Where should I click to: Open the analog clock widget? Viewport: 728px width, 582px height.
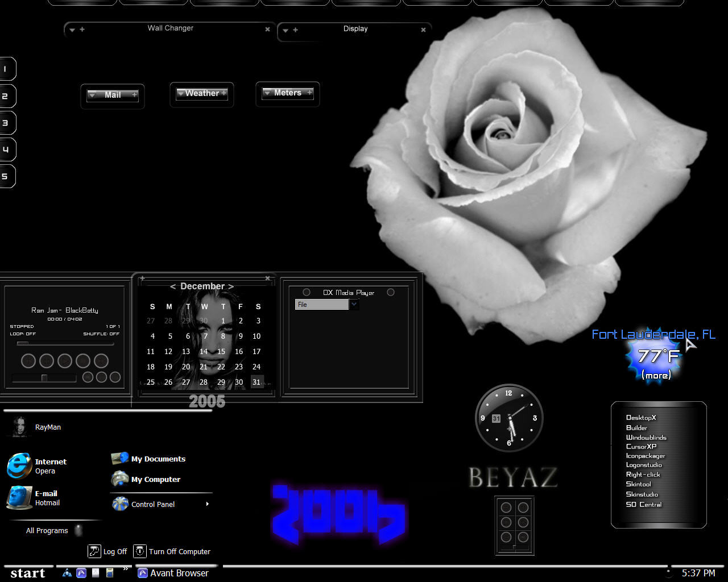pos(509,418)
